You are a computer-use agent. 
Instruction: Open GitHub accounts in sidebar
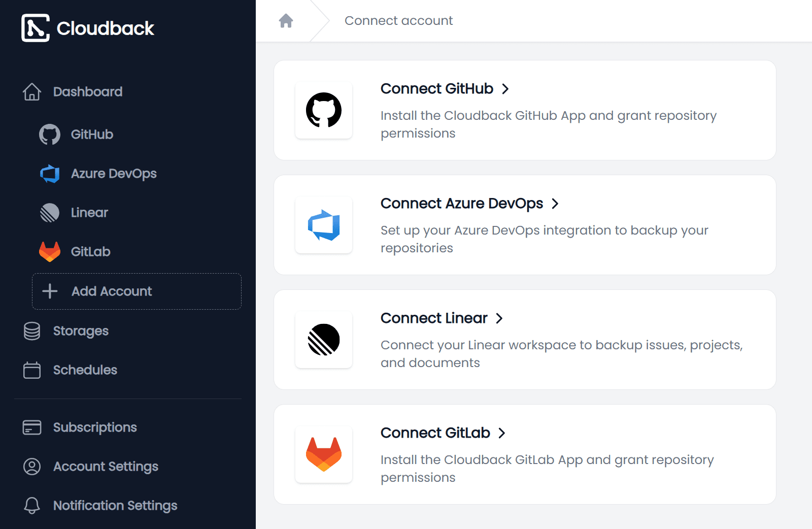coord(92,135)
